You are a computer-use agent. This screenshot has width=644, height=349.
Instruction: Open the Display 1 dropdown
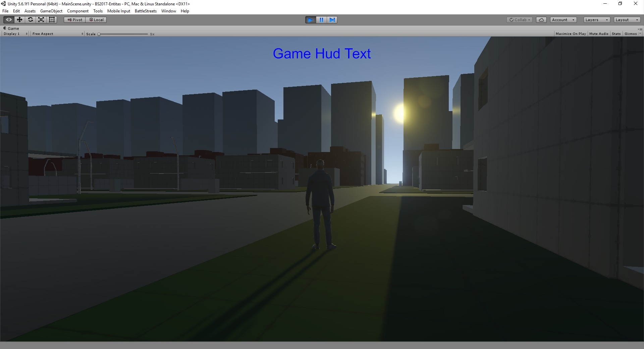click(15, 34)
